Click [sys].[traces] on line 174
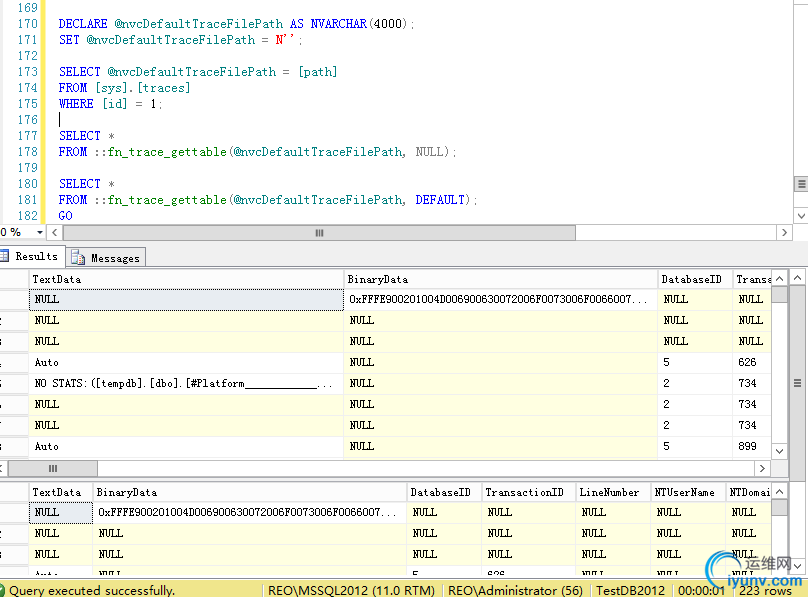Viewport: 808px width, 597px height. (x=143, y=88)
